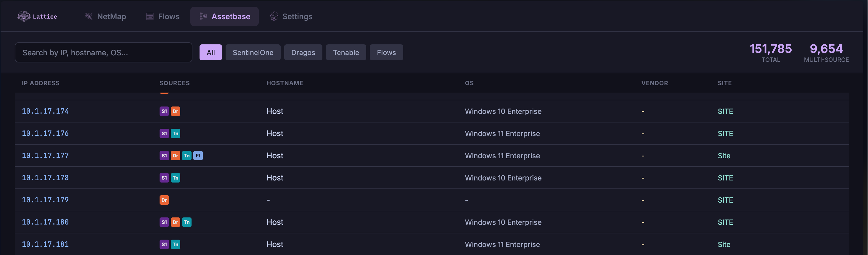Open the Settings tab
The height and width of the screenshot is (255, 868).
click(297, 16)
